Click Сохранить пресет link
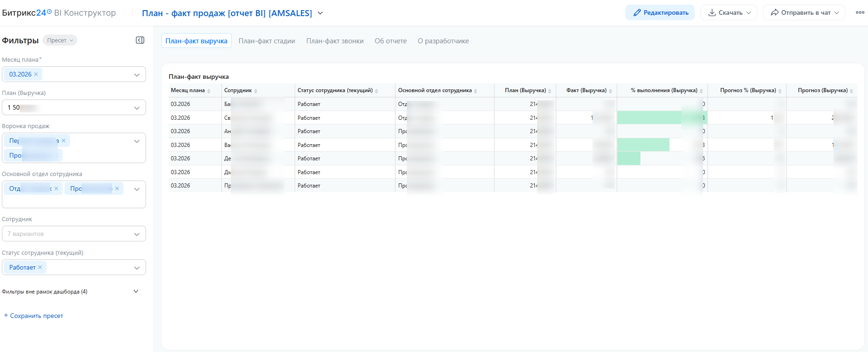The height and width of the screenshot is (352, 868). [x=34, y=316]
